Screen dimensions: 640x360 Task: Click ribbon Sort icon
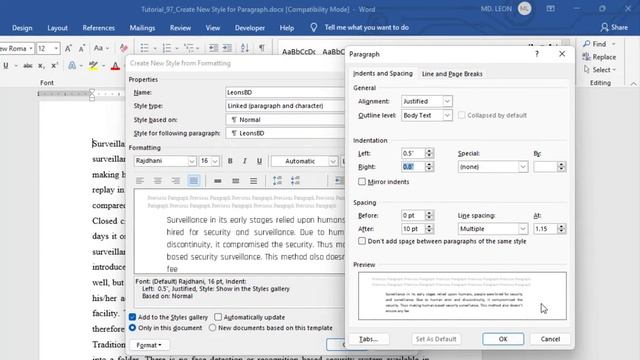245,48
